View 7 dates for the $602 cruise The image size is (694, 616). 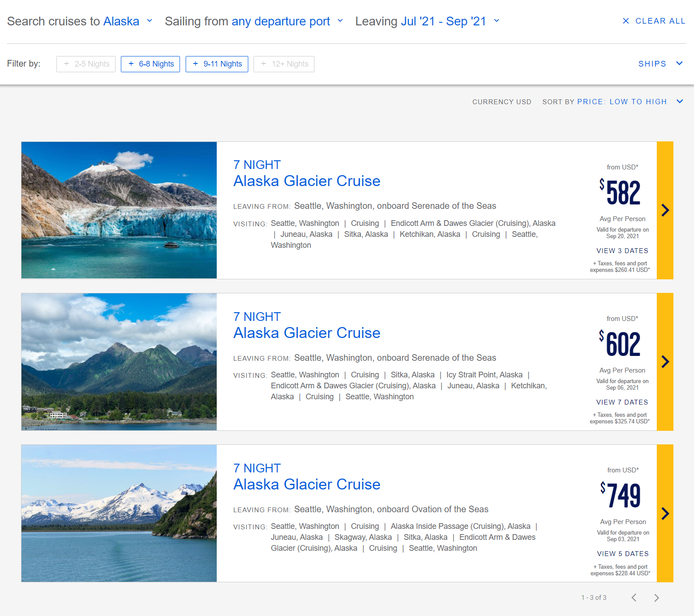(x=622, y=402)
